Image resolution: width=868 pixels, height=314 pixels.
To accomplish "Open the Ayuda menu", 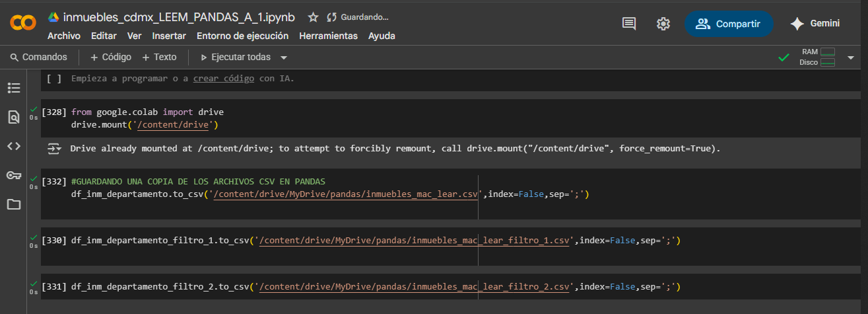I will 382,36.
